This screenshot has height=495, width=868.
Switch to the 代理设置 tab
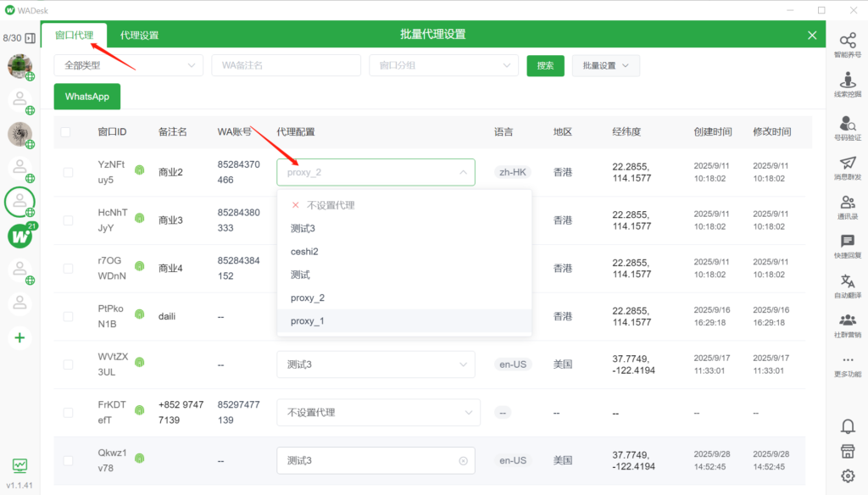(139, 36)
